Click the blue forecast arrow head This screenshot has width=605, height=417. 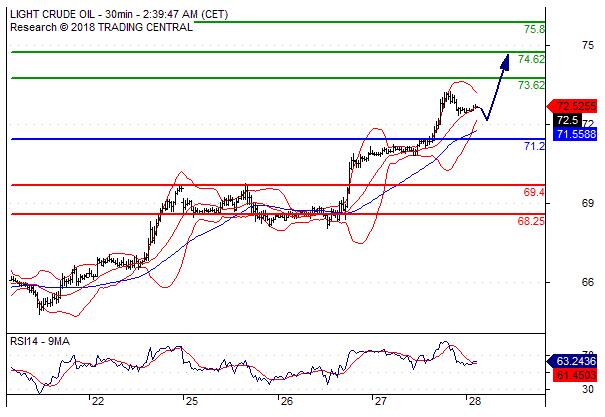coord(505,61)
